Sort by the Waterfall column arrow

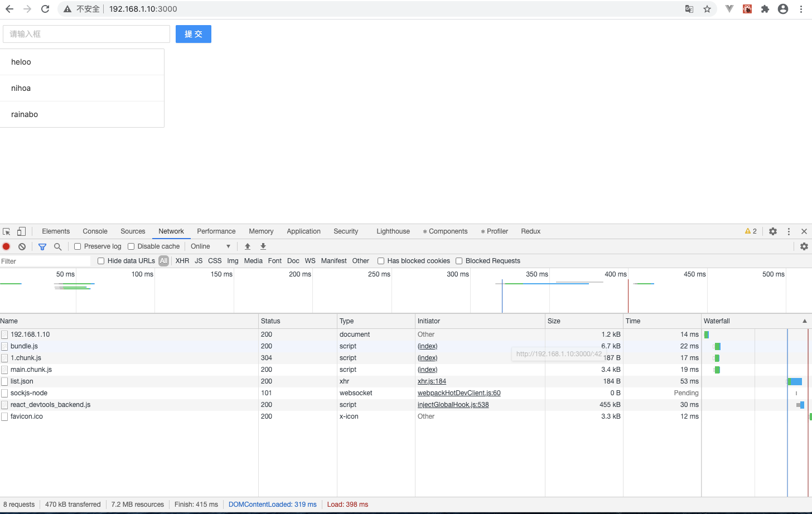pos(804,321)
